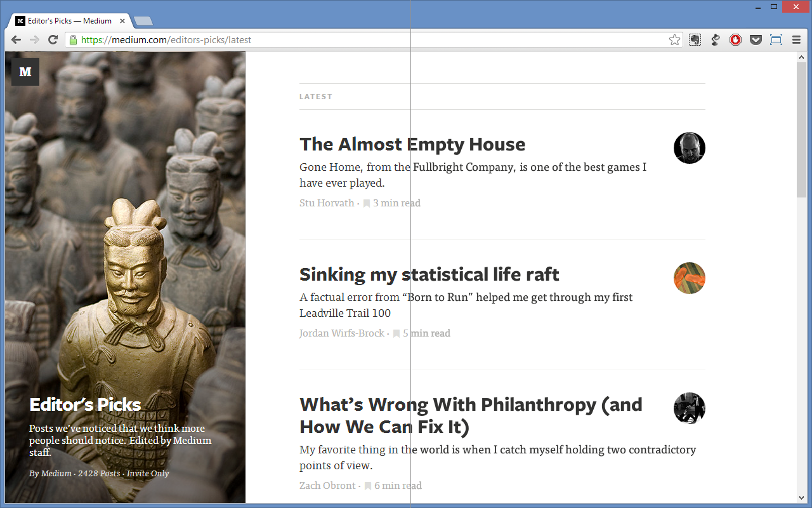
Task: Click the orange avatar beside statistical life raft
Action: (690, 278)
